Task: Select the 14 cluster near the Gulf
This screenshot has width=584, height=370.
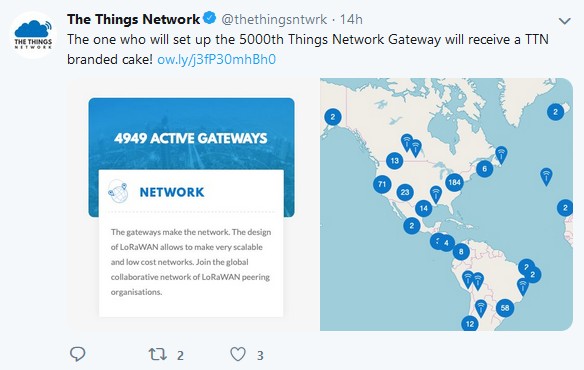Action: tap(423, 208)
